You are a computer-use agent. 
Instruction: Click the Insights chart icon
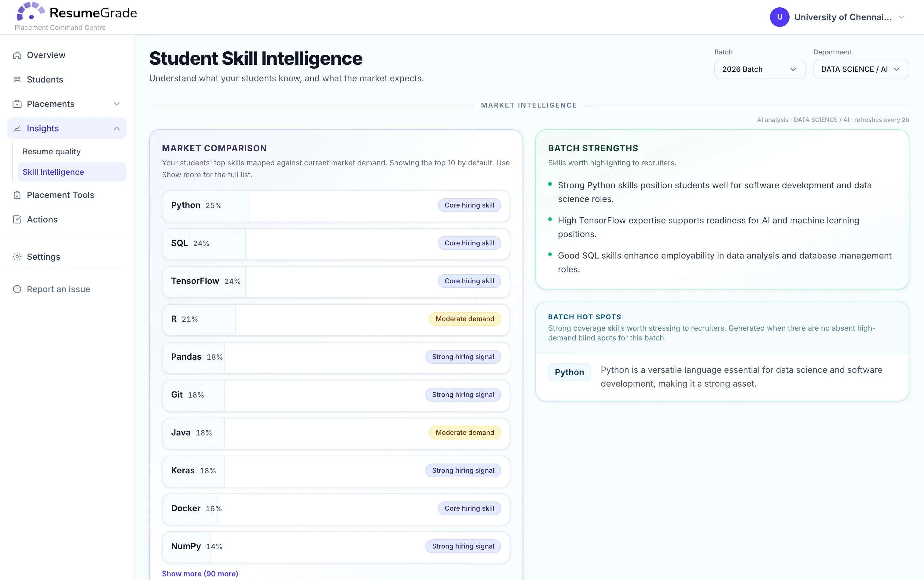point(17,129)
